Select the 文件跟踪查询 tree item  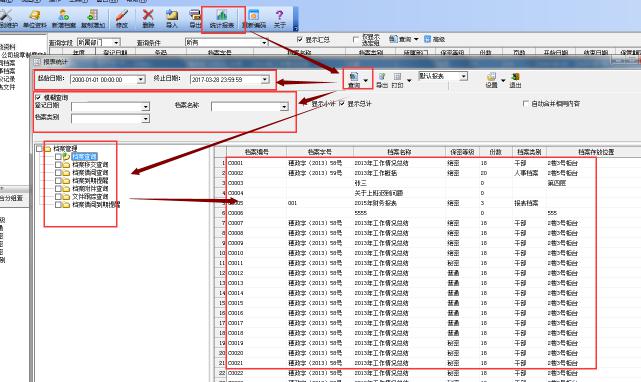click(90, 196)
